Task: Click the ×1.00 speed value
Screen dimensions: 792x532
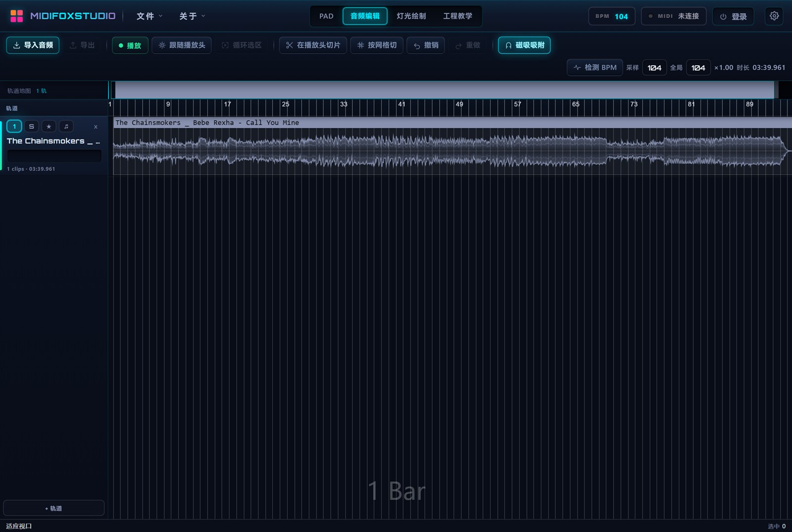Action: (723, 68)
